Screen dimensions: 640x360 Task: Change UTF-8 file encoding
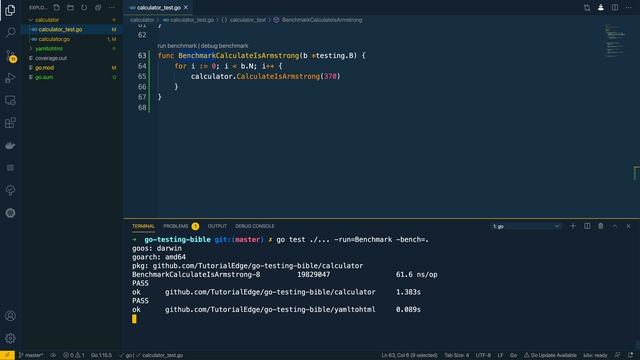coord(483,355)
